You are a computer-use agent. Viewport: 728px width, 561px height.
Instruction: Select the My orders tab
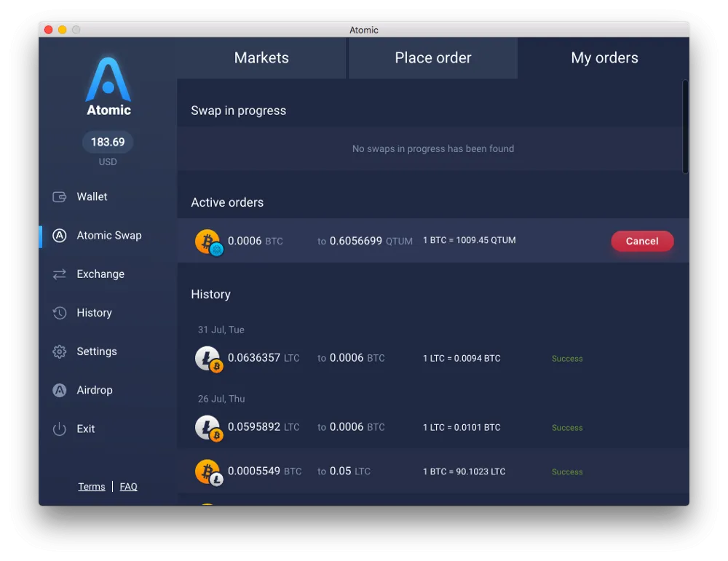pos(604,58)
